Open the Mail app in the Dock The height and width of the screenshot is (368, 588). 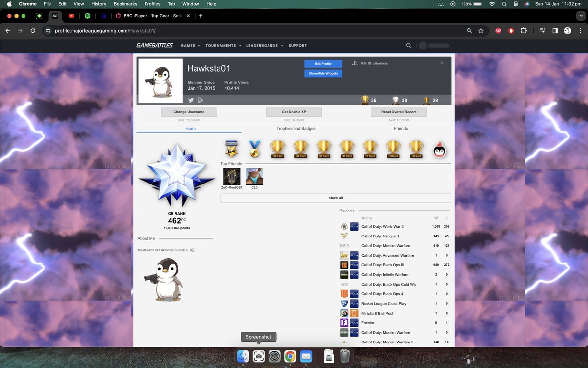click(x=306, y=356)
